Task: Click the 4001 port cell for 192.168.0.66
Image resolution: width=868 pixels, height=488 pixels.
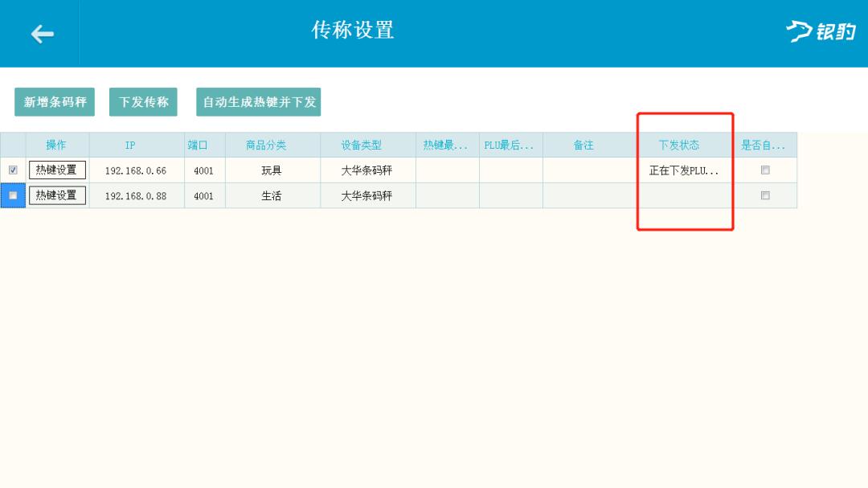Action: (x=204, y=170)
